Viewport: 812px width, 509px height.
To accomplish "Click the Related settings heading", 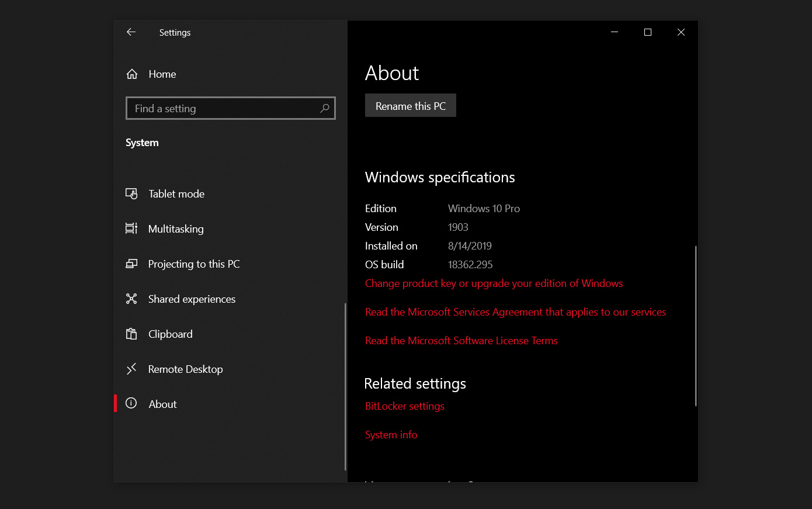I will tap(415, 383).
